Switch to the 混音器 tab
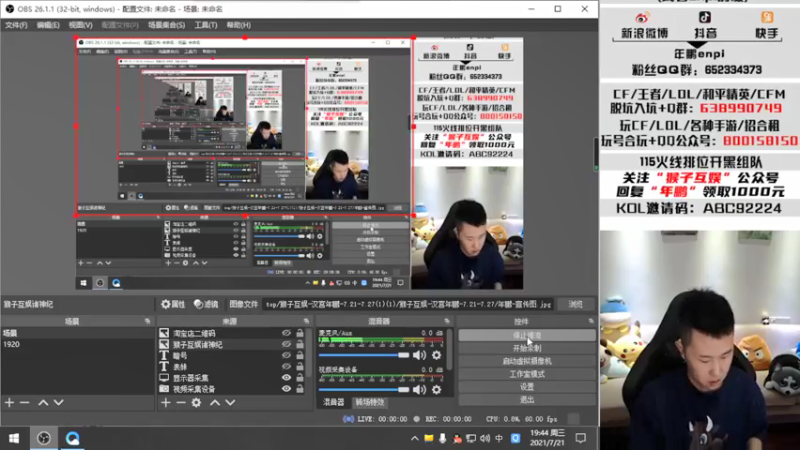Image resolution: width=800 pixels, height=450 pixels. click(x=334, y=403)
